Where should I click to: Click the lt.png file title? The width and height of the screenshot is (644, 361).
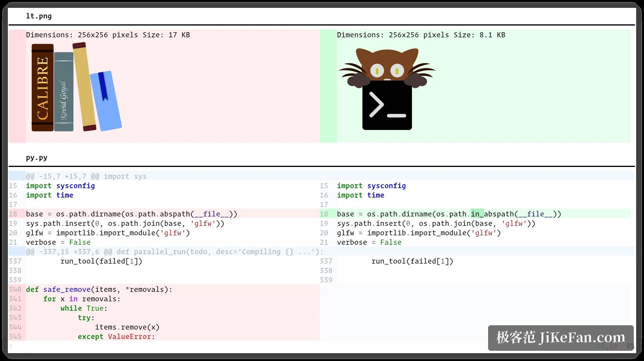39,16
